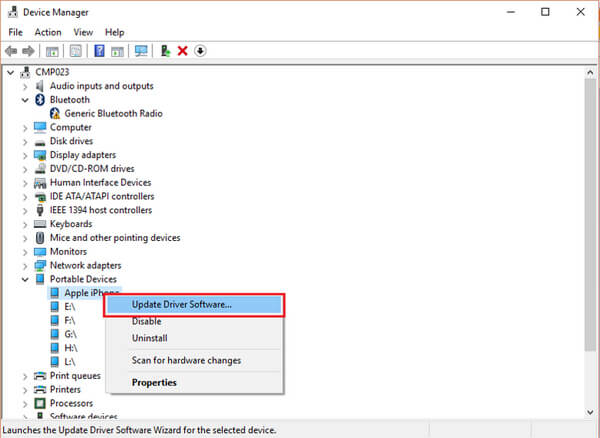Expand the IDE ATA/ATAPI controllers chevron
Image resolution: width=600 pixels, height=438 pixels.
point(25,197)
